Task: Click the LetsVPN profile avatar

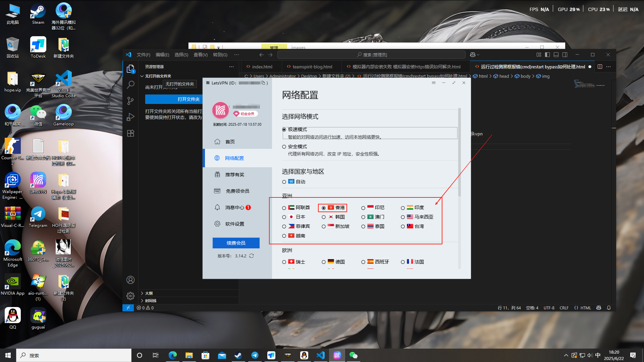Action: (221, 110)
